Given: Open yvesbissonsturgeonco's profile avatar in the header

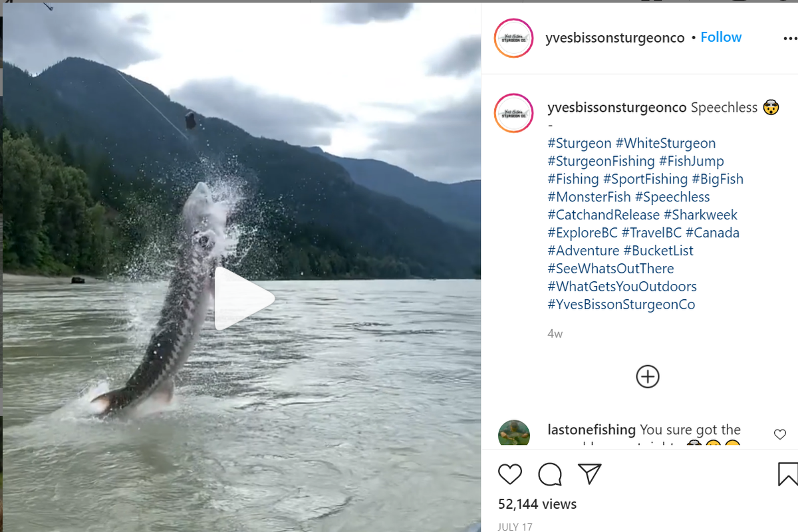Looking at the screenshot, I should pyautogui.click(x=513, y=37).
